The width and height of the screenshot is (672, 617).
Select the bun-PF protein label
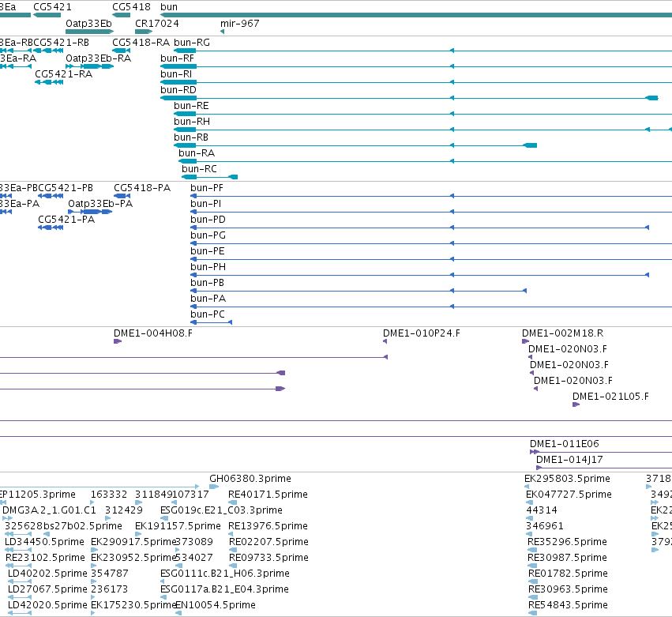coord(207,188)
